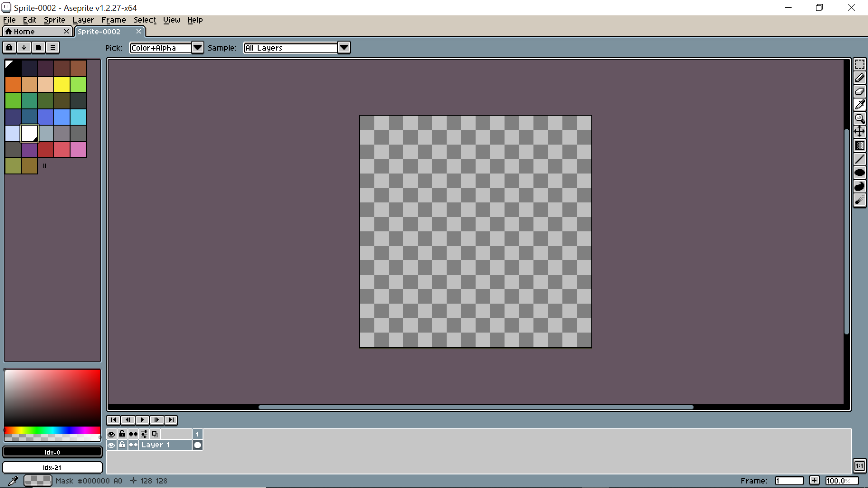868x488 pixels.
Task: Activate the Eyedropper tool
Action: 860,105
